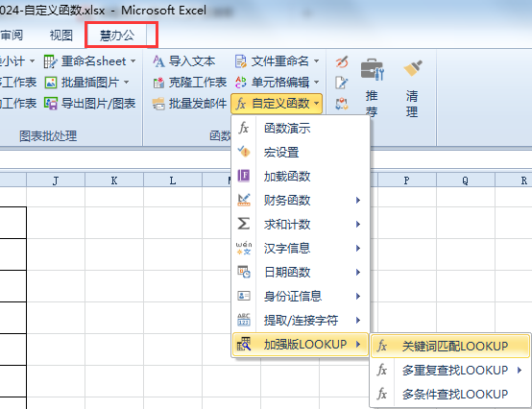The width and height of the screenshot is (532, 409).
Task: Open the 单元格编辑 dropdown arrow
Action: point(316,83)
